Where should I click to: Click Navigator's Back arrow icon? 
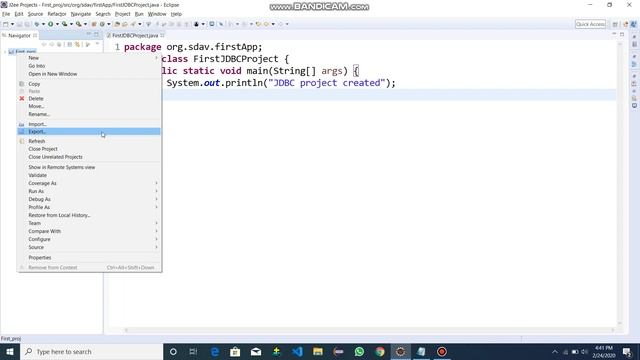coord(44,44)
